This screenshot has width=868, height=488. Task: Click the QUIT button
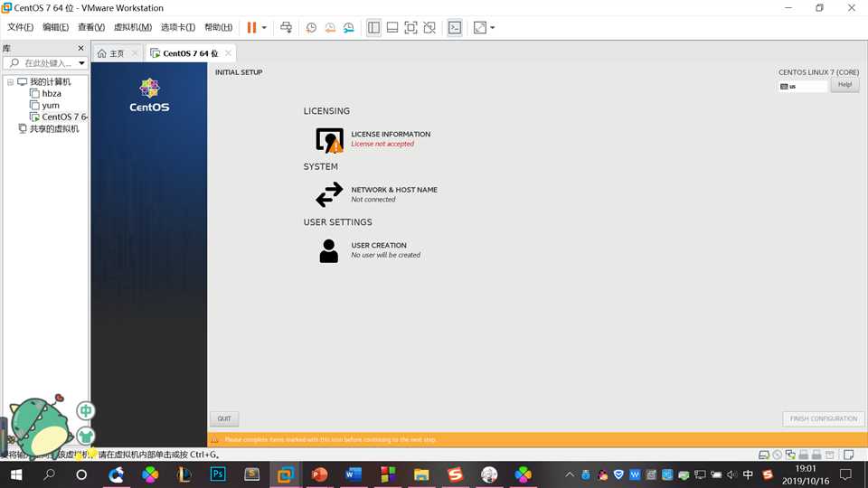pos(224,418)
